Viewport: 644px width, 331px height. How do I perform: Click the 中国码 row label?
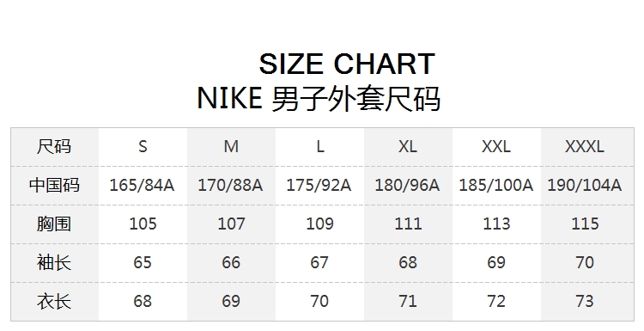[54, 186]
